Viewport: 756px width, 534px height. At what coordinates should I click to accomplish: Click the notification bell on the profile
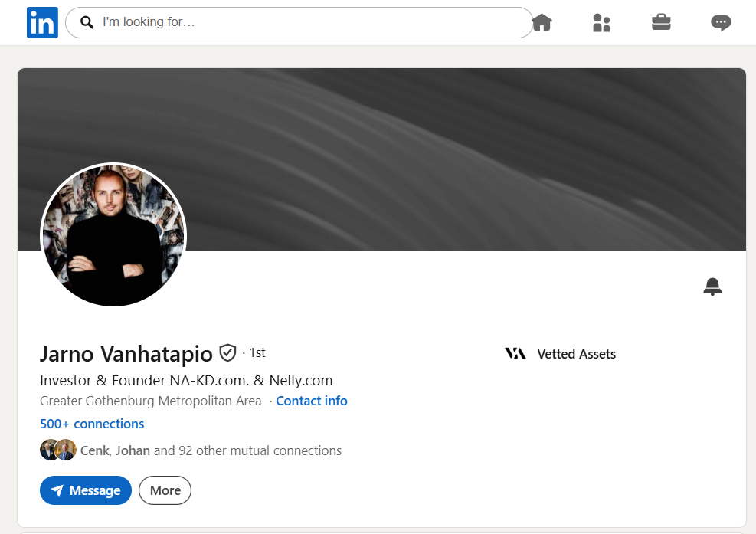(x=712, y=287)
